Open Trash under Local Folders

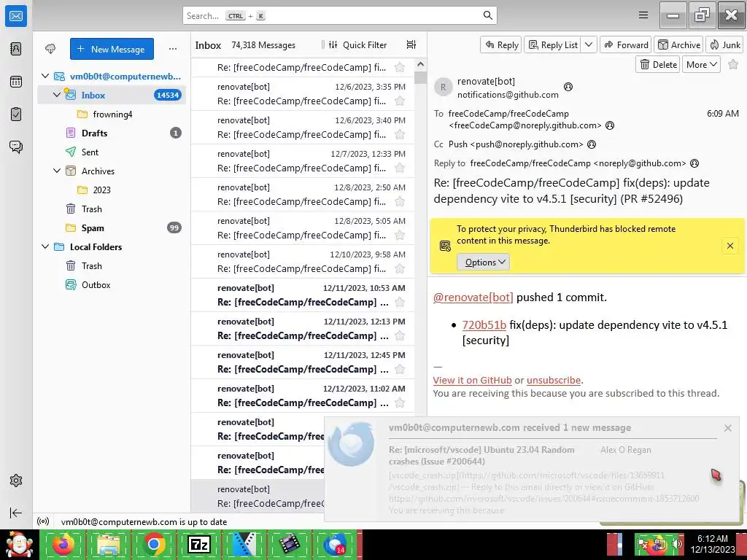point(112,265)
